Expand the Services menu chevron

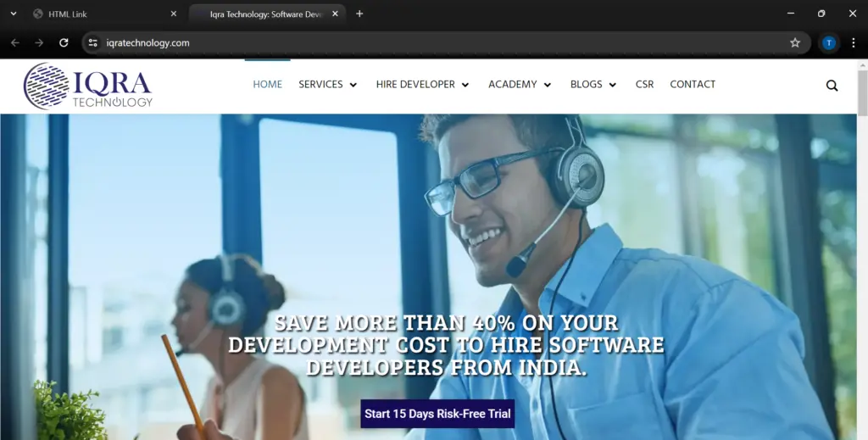pos(353,85)
